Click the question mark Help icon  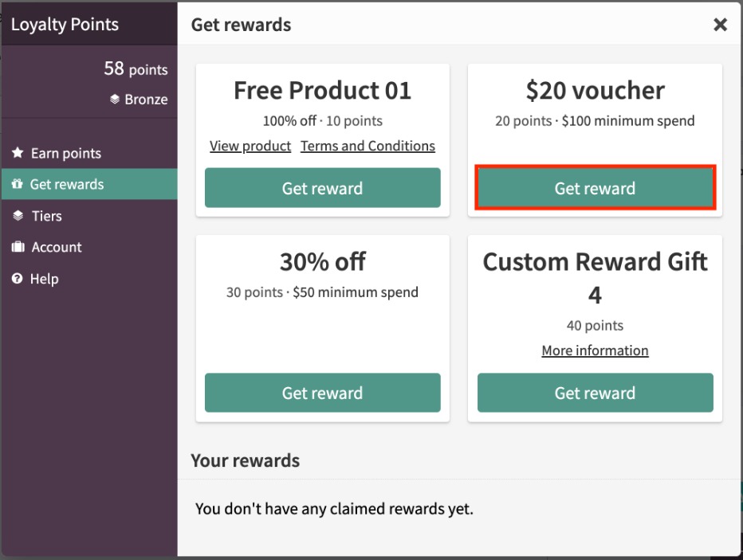(x=17, y=278)
